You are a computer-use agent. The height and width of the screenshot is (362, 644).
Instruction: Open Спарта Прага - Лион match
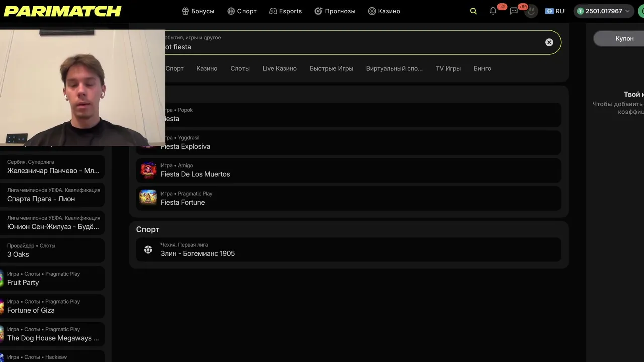pos(52,195)
